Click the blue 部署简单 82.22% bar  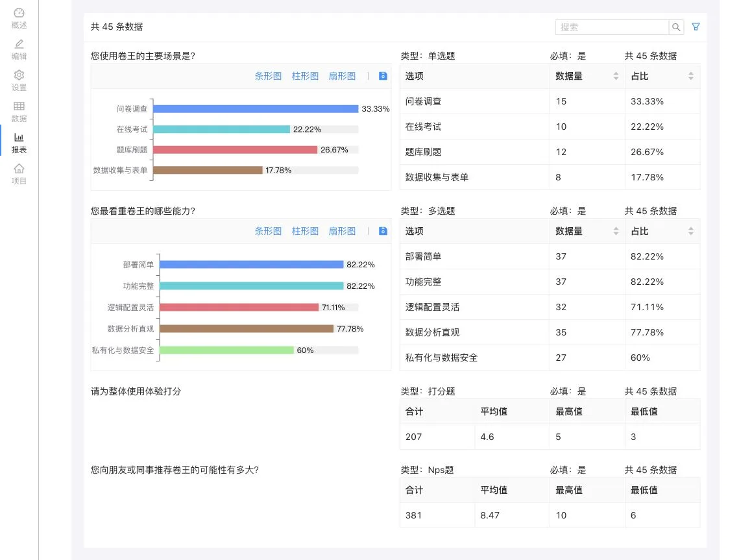pyautogui.click(x=252, y=265)
